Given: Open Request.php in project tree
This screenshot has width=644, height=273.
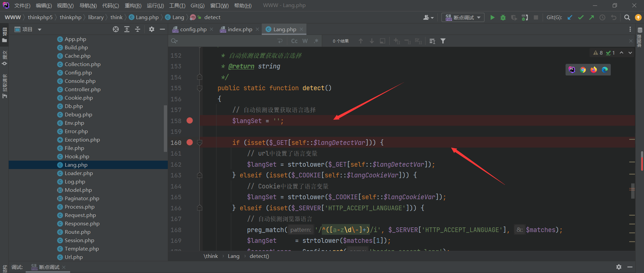Looking at the screenshot, I should click(x=80, y=215).
